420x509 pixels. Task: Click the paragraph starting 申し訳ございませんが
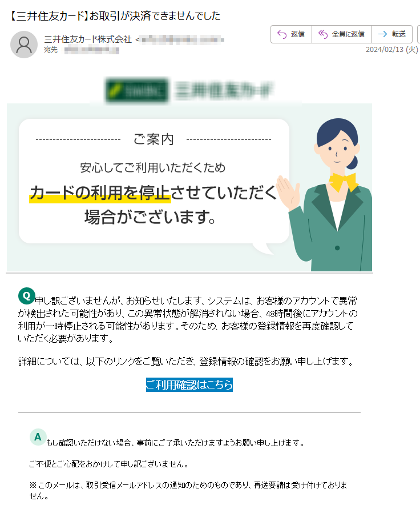[x=188, y=319]
